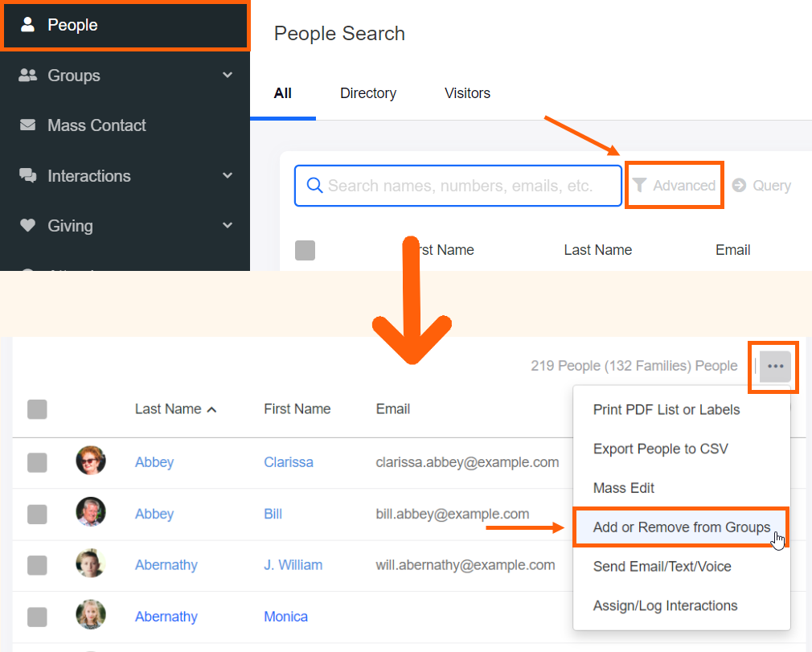Viewport: 812px width, 652px height.
Task: Expand the Groups sidebar section
Action: tap(228, 75)
